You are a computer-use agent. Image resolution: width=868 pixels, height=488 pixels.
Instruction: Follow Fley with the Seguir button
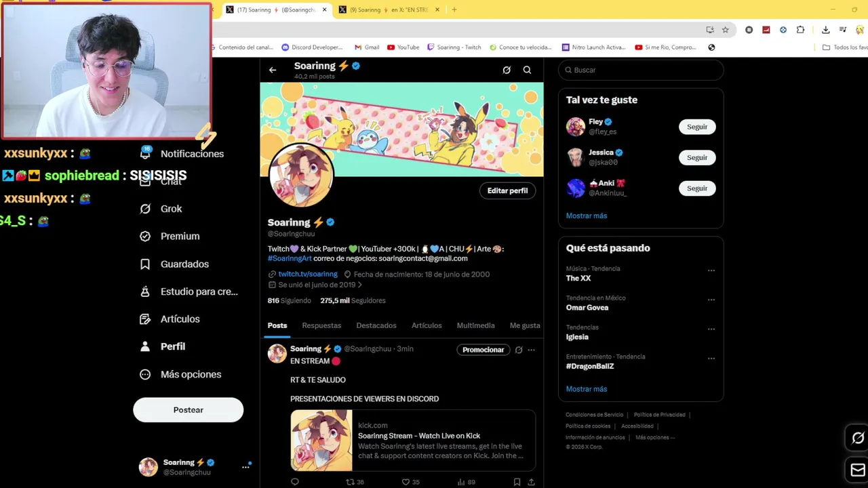(697, 127)
